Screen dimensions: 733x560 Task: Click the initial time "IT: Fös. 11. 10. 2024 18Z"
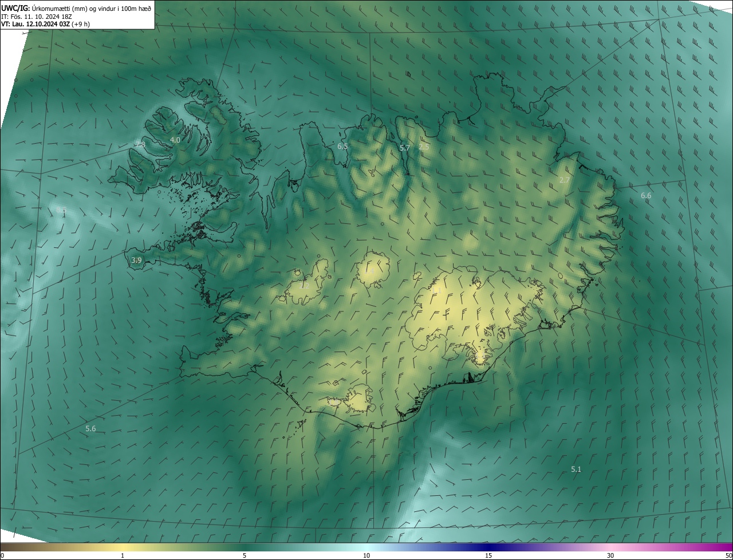coord(37,16)
